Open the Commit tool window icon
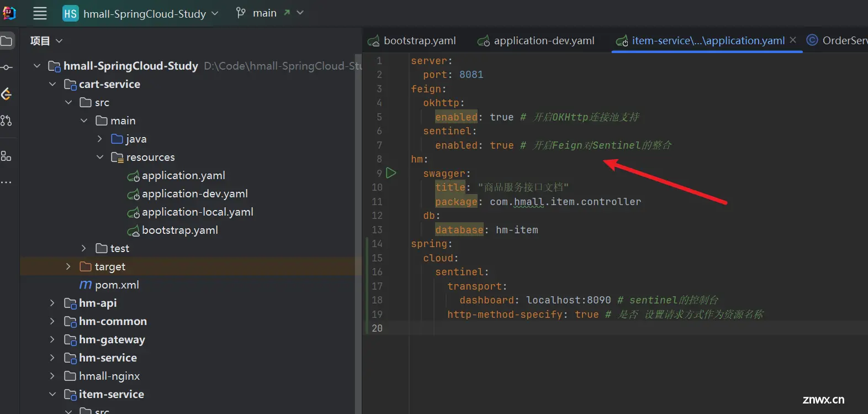868x414 pixels. tap(7, 67)
